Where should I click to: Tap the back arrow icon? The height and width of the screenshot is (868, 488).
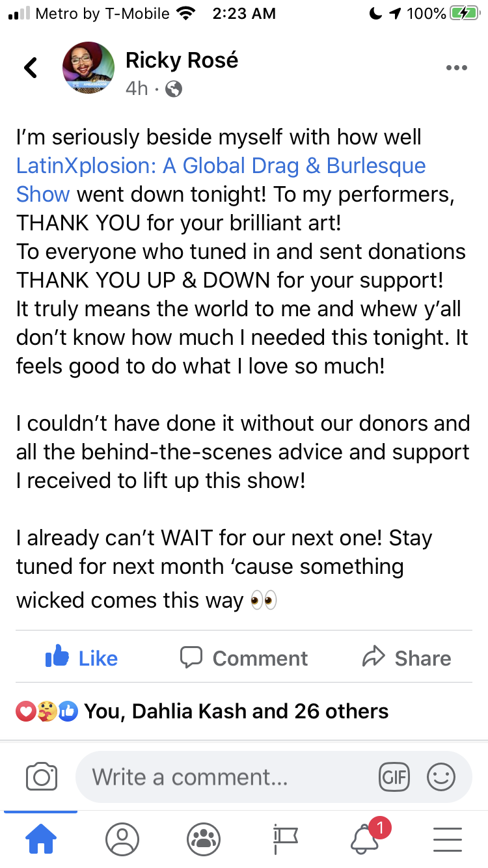pos(31,68)
